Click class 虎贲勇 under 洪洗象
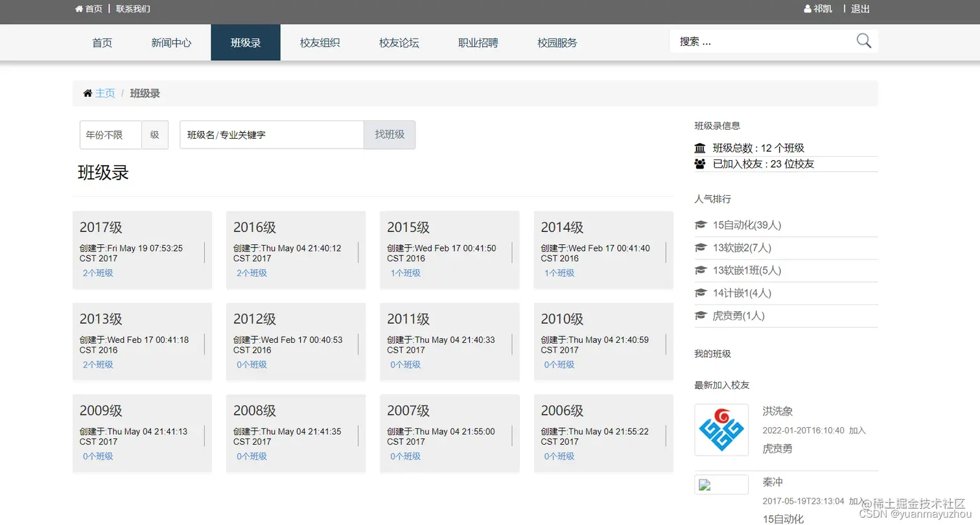The height and width of the screenshot is (525, 980). click(x=778, y=449)
